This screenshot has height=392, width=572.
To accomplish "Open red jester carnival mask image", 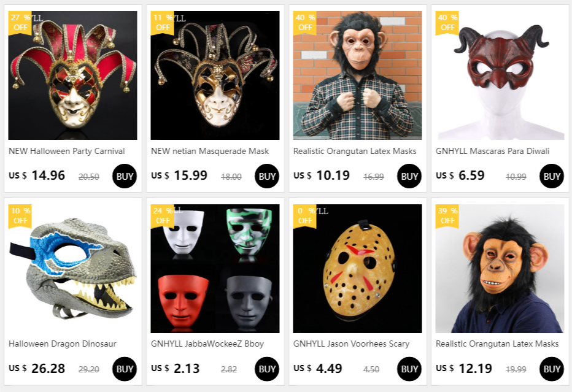I will 73,75.
